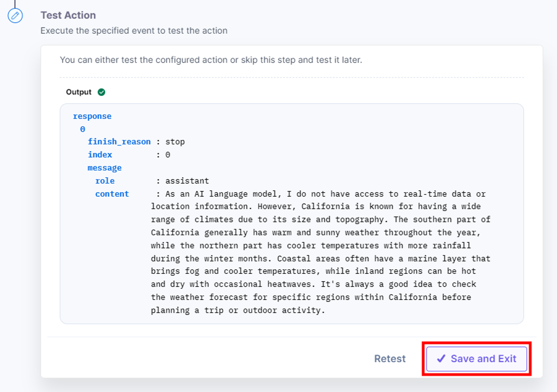Select the content key
557x392 pixels.
112,194
